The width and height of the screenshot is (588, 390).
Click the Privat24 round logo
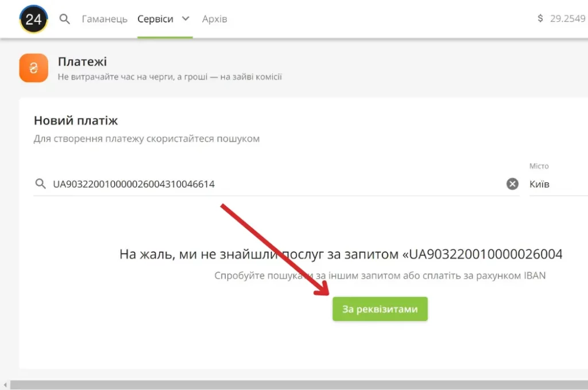click(x=33, y=19)
